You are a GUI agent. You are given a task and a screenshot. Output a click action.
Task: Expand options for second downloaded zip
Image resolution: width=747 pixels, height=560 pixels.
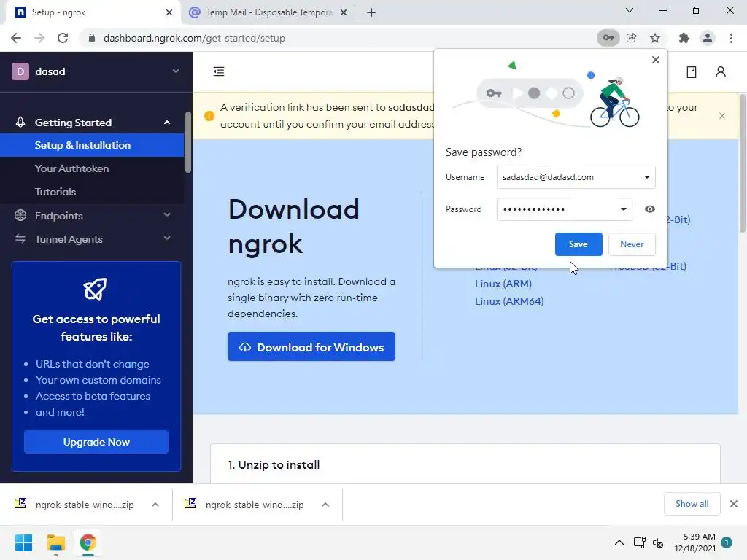click(x=325, y=505)
